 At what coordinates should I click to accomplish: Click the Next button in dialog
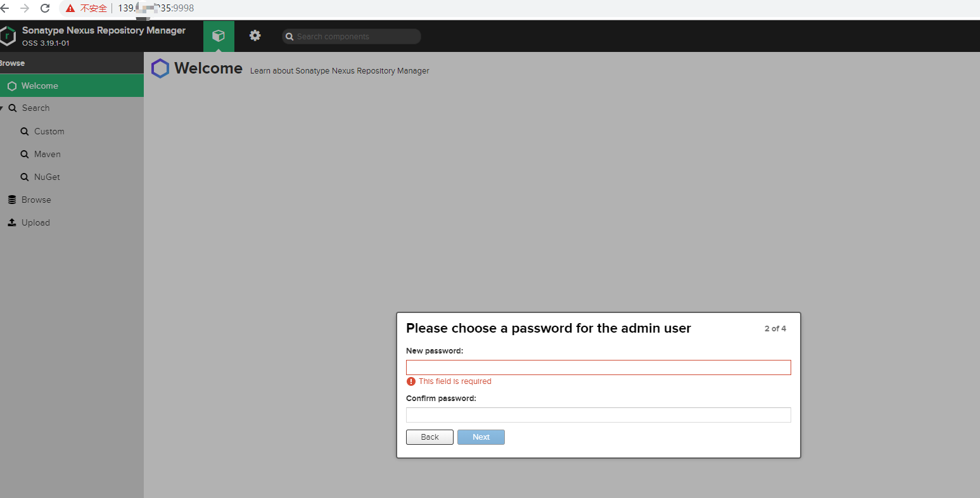[x=481, y=437]
